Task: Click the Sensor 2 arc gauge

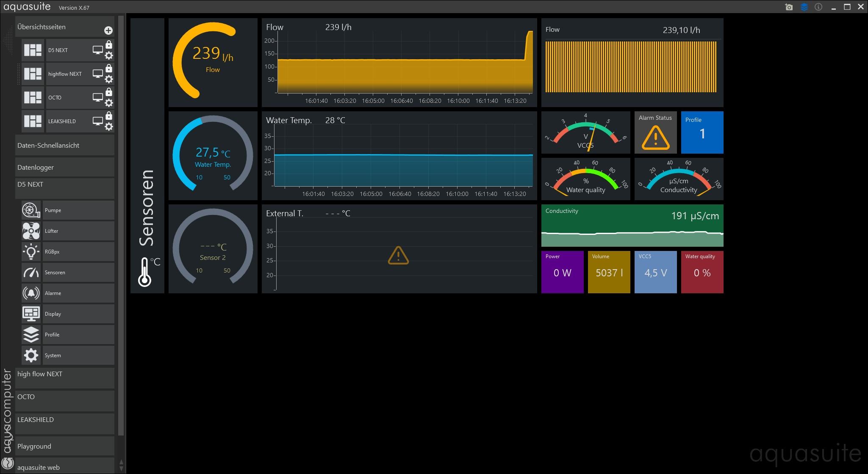Action: 213,249
